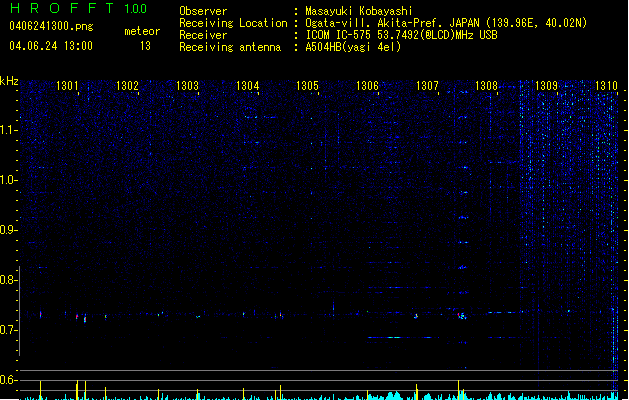Select the Ogata-vill. Akita-Pref. JAPAN location text
Screen dimensions: 629x400
(446, 23)
